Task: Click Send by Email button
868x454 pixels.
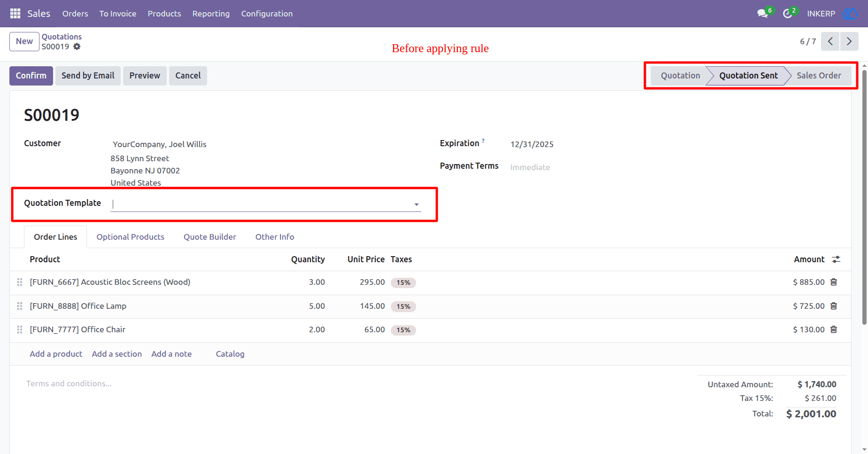Action: pos(88,76)
